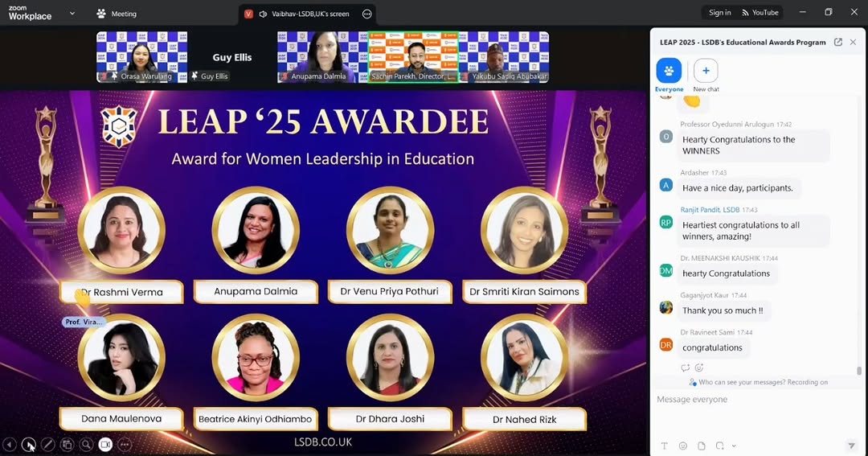Open the emoji picker in chat toolbar

tap(683, 446)
